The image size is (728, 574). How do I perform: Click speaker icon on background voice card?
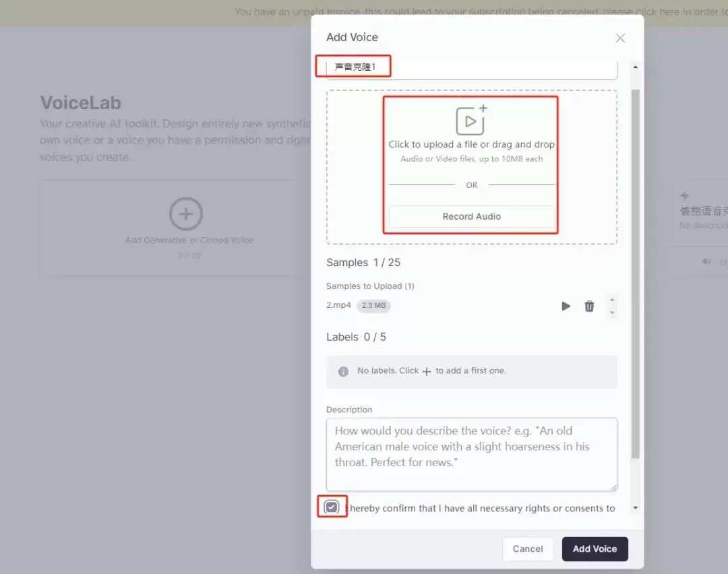tap(706, 261)
